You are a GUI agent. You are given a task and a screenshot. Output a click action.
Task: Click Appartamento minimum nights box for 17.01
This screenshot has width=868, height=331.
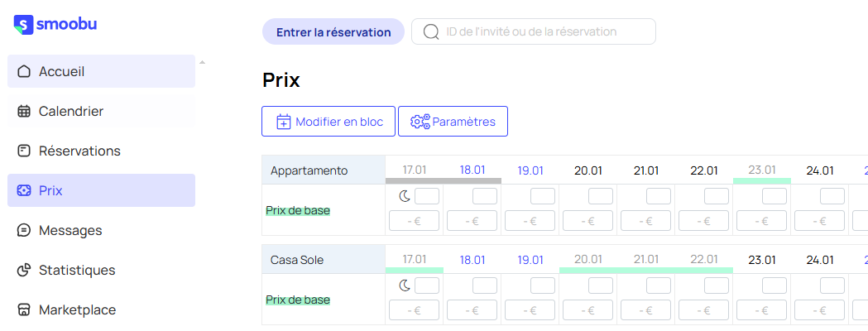(427, 196)
